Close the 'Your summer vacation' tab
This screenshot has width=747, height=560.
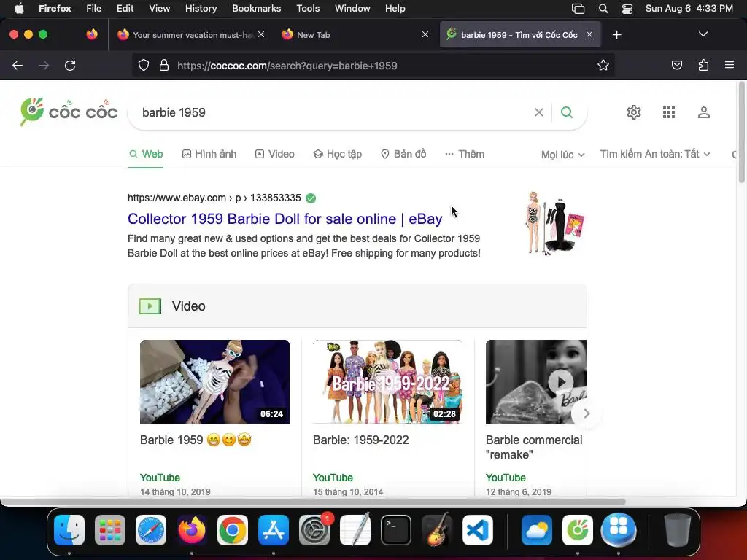click(x=261, y=34)
